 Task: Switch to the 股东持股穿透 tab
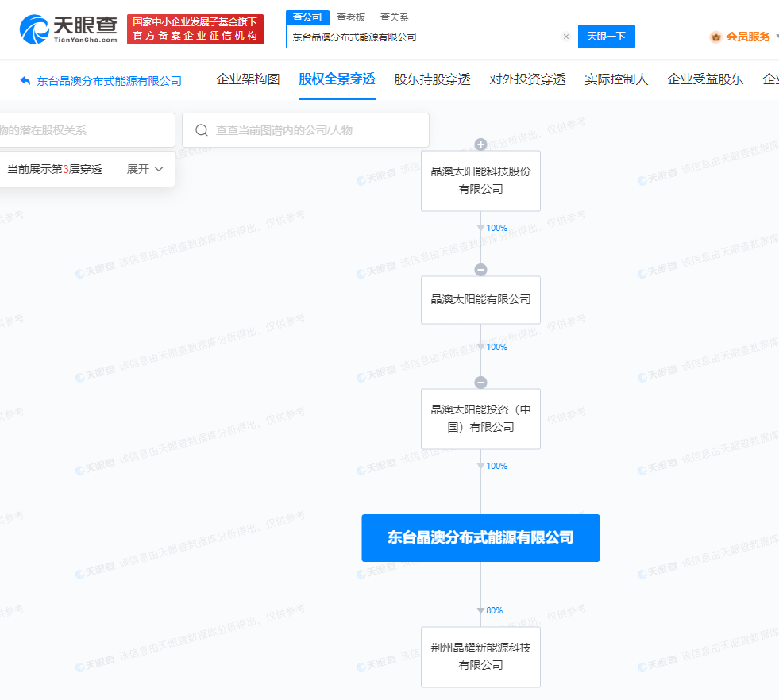click(432, 79)
